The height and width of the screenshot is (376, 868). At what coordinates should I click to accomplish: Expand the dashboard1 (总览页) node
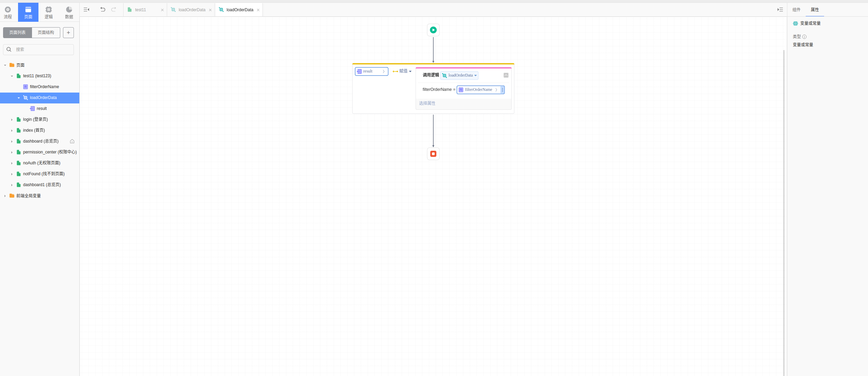pyautogui.click(x=12, y=185)
